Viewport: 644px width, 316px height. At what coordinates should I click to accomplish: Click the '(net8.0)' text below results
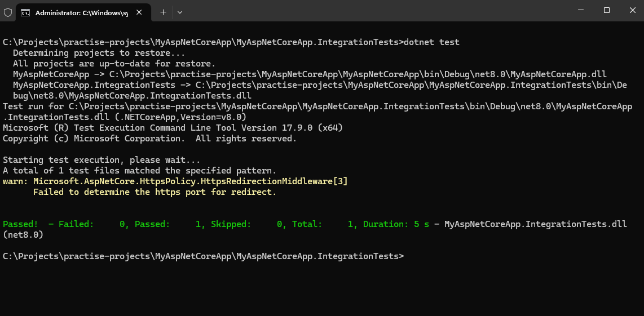pyautogui.click(x=23, y=235)
